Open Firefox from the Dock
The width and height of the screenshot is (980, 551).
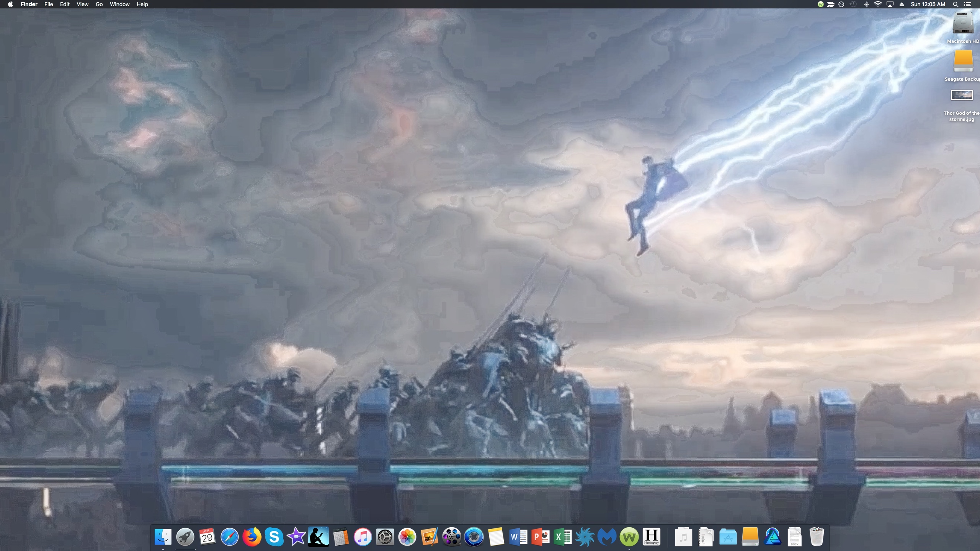click(x=252, y=537)
